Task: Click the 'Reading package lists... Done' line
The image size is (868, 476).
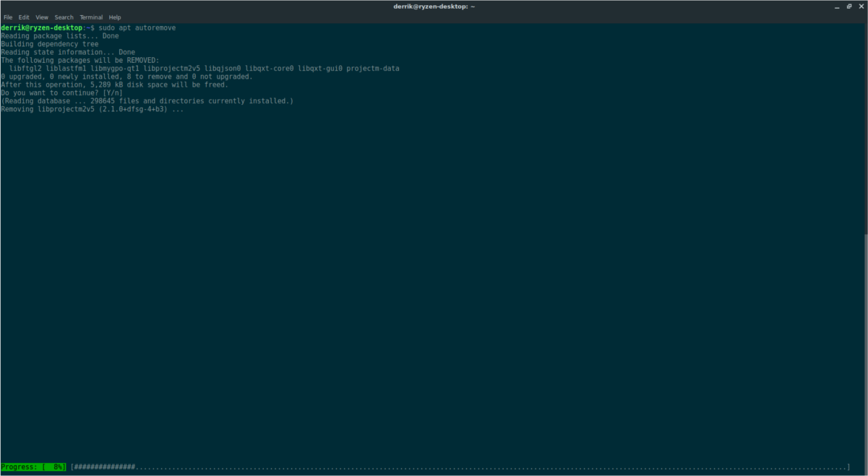Action: 60,36
